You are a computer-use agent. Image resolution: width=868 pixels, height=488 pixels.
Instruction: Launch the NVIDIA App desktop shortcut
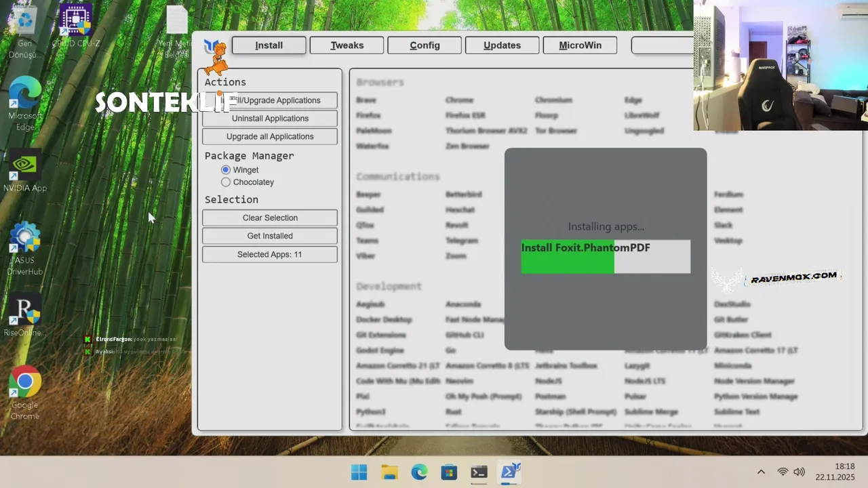[x=25, y=171]
